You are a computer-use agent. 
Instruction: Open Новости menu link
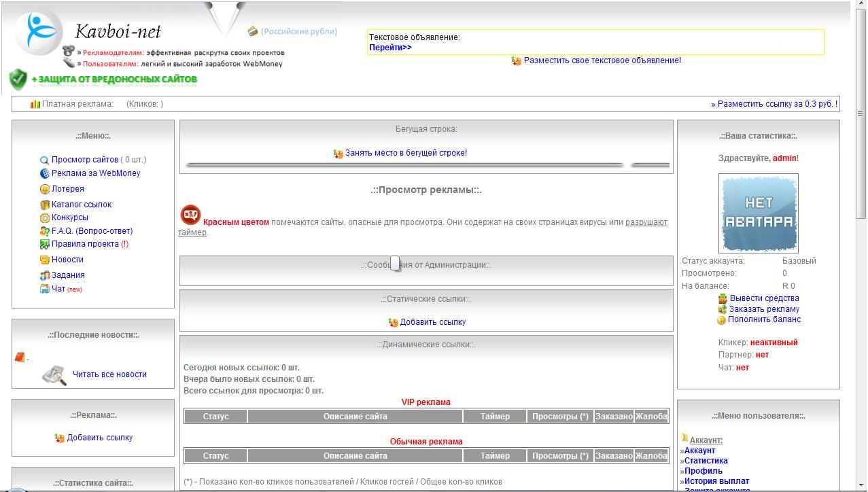pyautogui.click(x=68, y=260)
